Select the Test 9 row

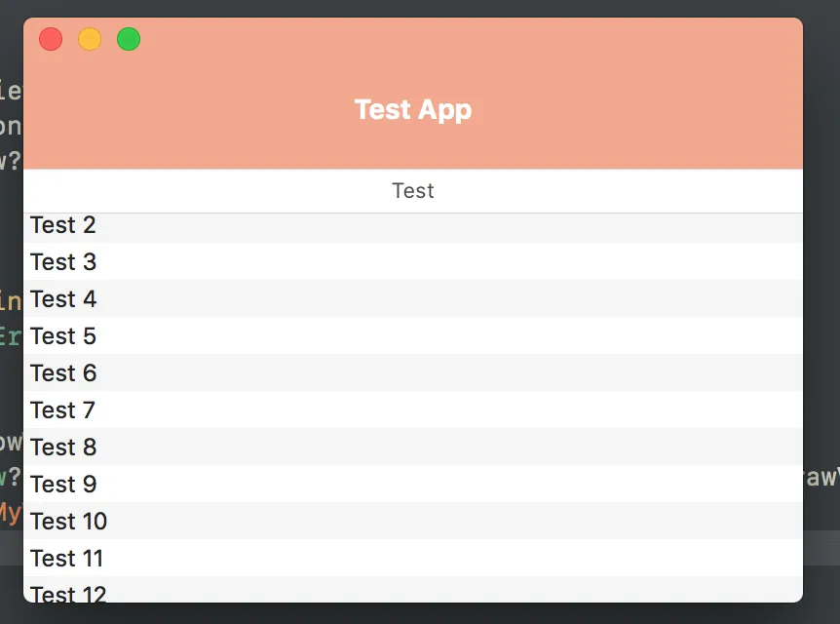coord(63,485)
